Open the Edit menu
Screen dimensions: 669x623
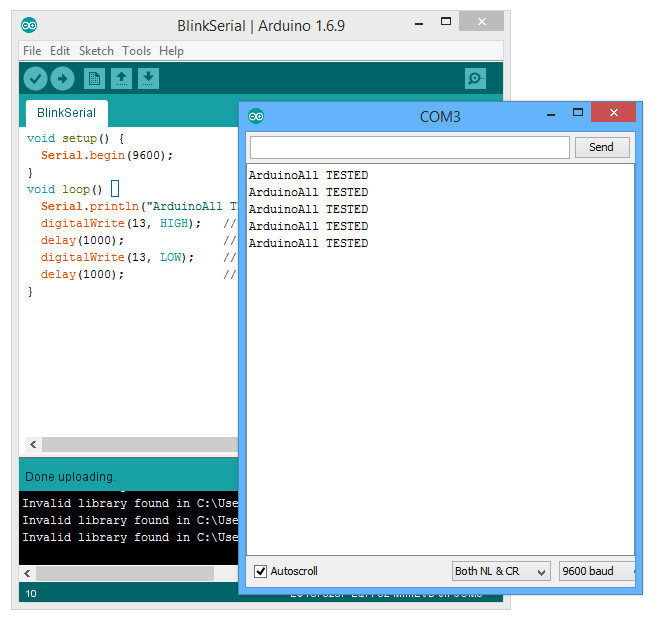[x=60, y=51]
